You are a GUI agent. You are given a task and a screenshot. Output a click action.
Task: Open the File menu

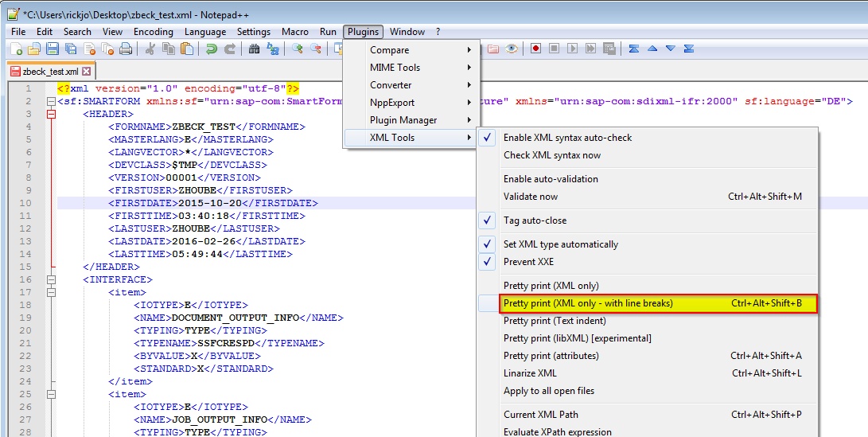[x=18, y=32]
